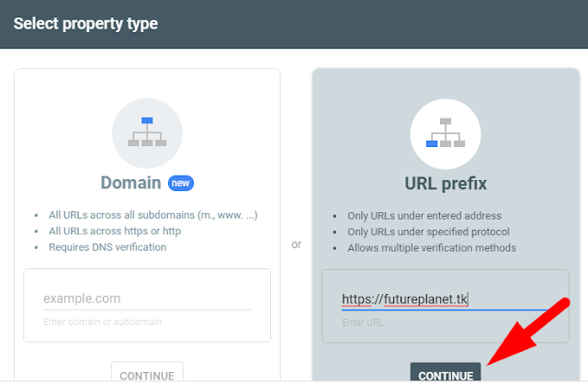Click the blue 'new' badge beside Domain

[x=181, y=184]
